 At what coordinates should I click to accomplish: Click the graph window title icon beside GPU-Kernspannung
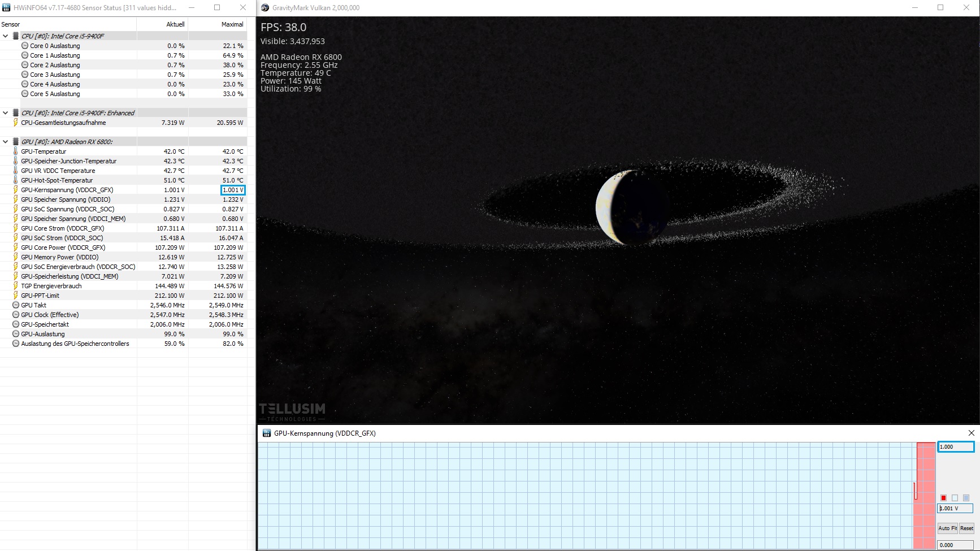[267, 433]
